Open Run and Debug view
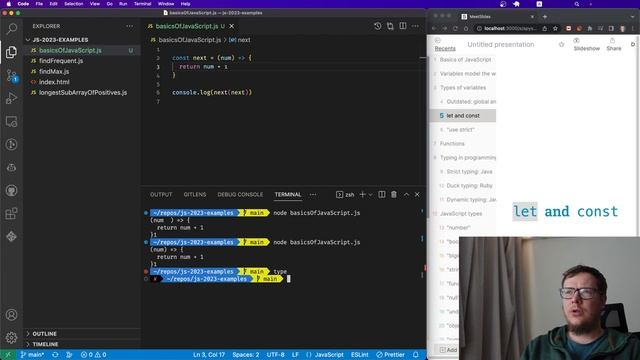This screenshot has width=640, height=360. tap(11, 98)
